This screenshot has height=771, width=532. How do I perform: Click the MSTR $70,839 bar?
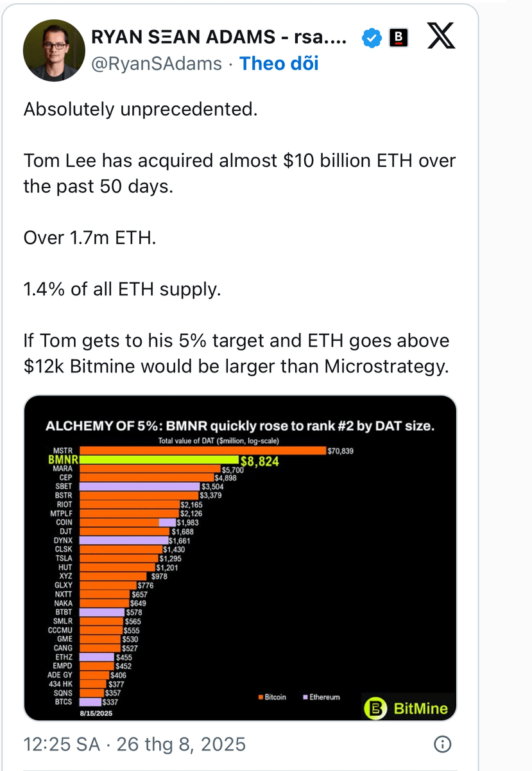click(203, 451)
